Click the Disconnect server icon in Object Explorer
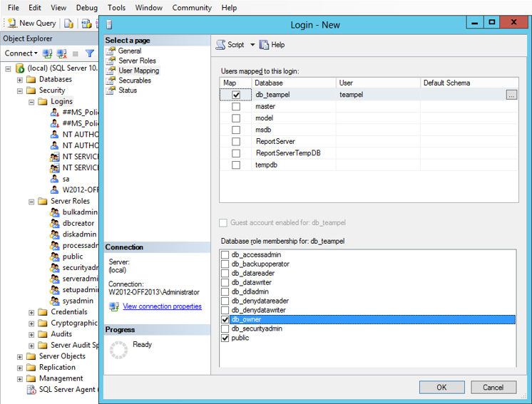 [x=61, y=53]
